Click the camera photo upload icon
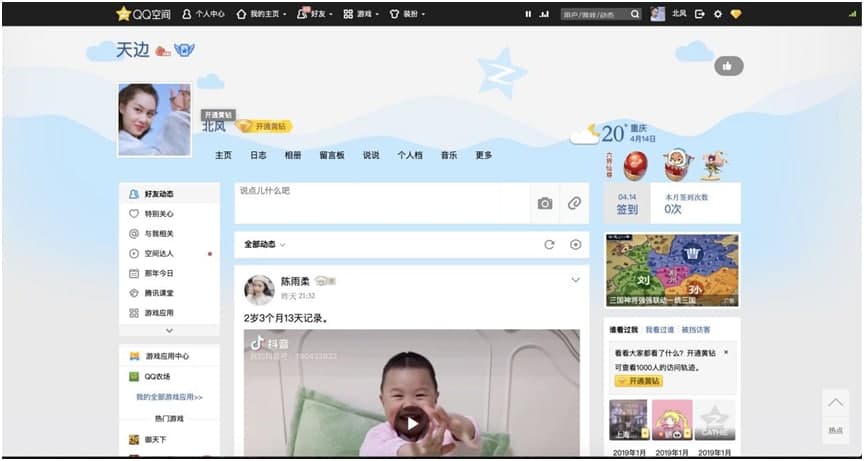 coord(545,203)
